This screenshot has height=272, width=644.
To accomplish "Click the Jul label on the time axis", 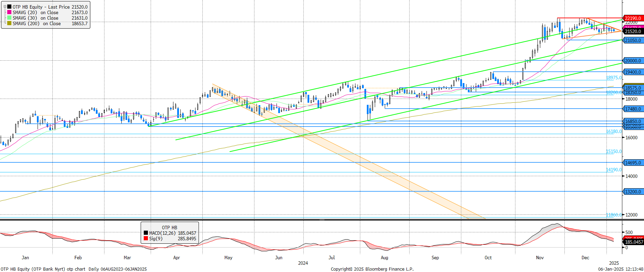I will click(x=332, y=258).
